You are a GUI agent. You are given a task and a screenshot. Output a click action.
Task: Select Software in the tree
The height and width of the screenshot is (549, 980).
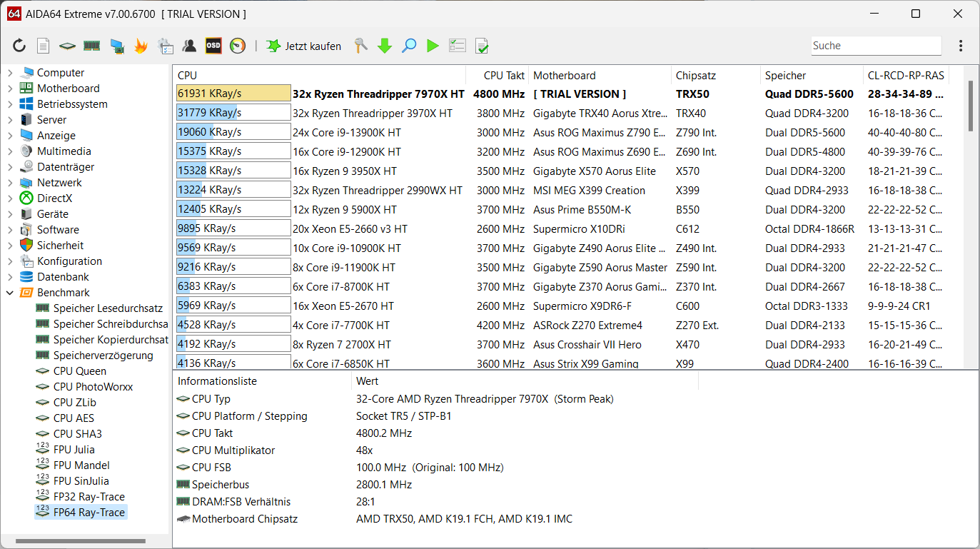coord(58,230)
